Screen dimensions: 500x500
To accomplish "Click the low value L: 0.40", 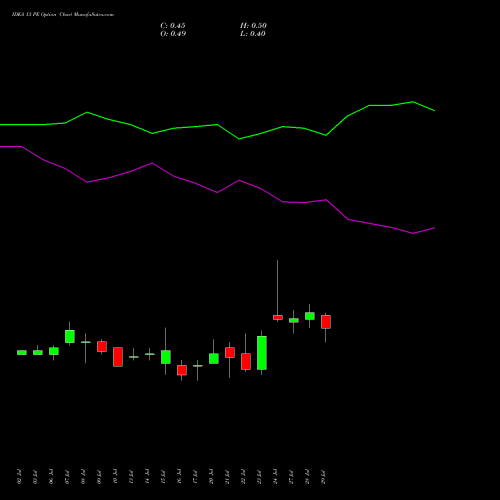I will click(253, 34).
